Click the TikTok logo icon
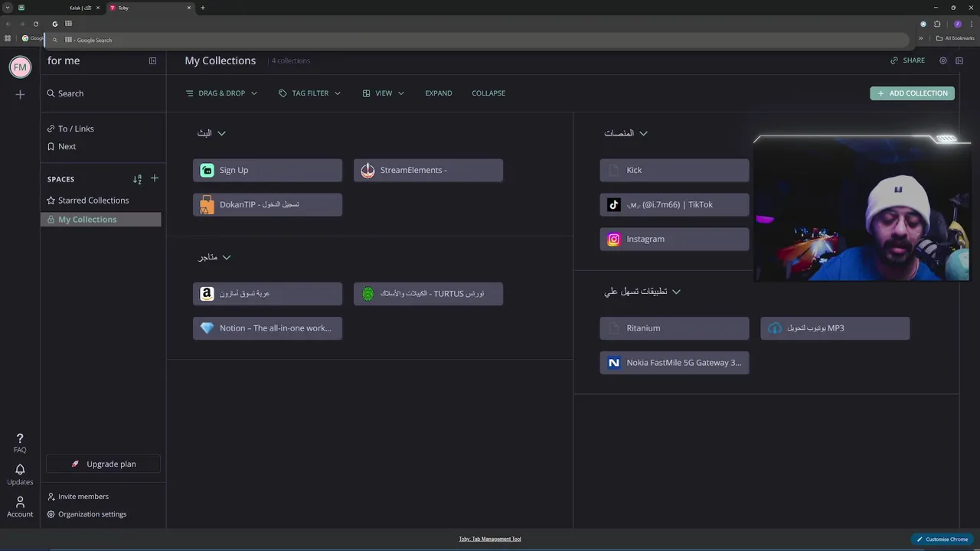The width and height of the screenshot is (980, 551). (x=613, y=204)
